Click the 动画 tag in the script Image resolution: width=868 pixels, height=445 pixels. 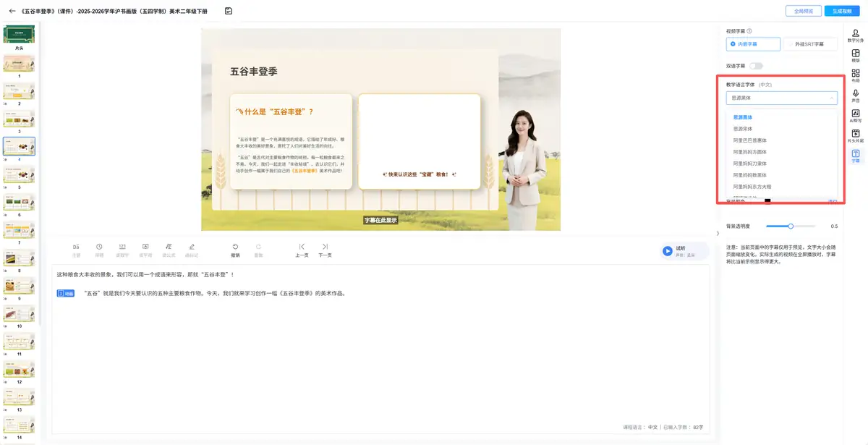[x=66, y=293]
